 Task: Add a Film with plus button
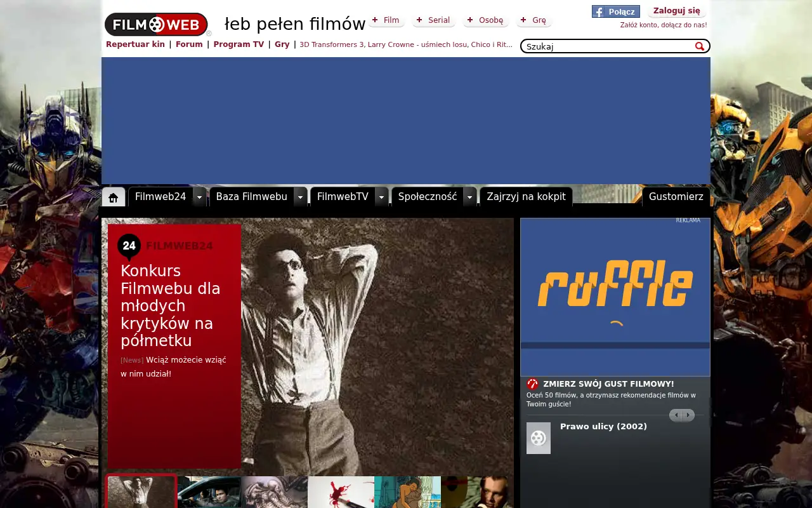pos(386,20)
